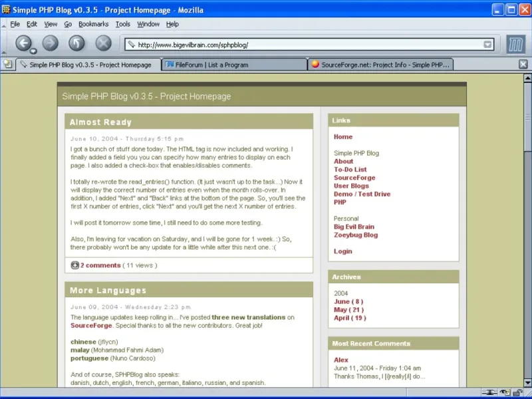Switch to FileForum List a Program tab
This screenshot has height=399, width=532.
(x=234, y=65)
